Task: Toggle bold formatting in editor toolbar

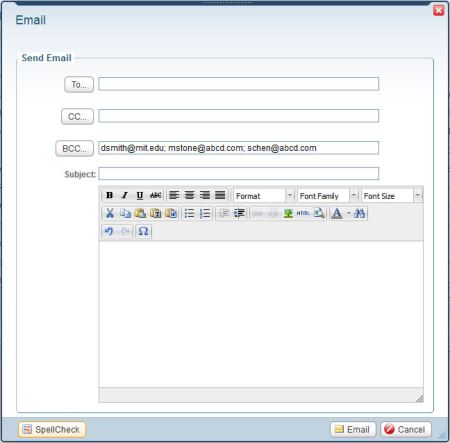Action: coord(109,195)
